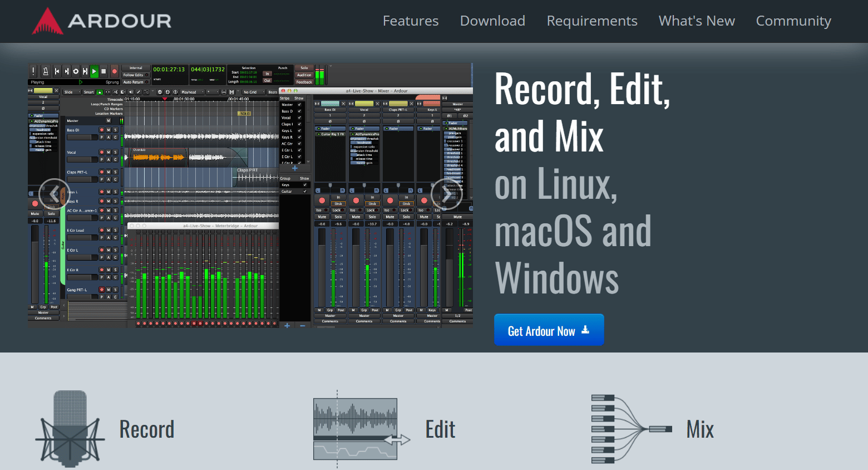Uncheck the Guitar group Show checkbox
The image size is (868, 470).
[x=305, y=191]
